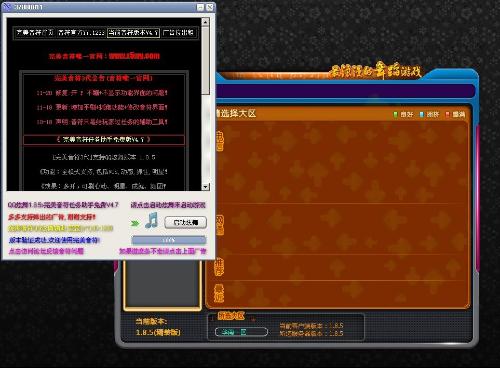Click the launch game button beside music note
The height and width of the screenshot is (368, 500).
(x=186, y=223)
